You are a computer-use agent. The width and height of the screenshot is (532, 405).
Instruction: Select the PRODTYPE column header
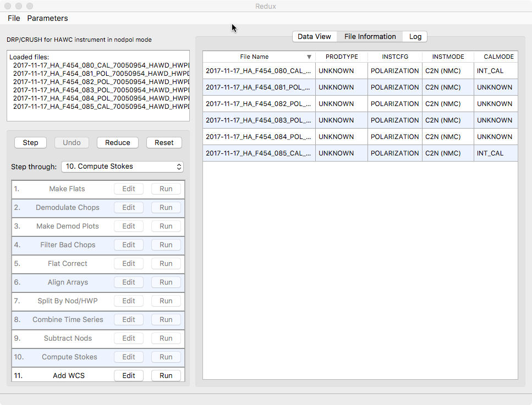(x=342, y=57)
